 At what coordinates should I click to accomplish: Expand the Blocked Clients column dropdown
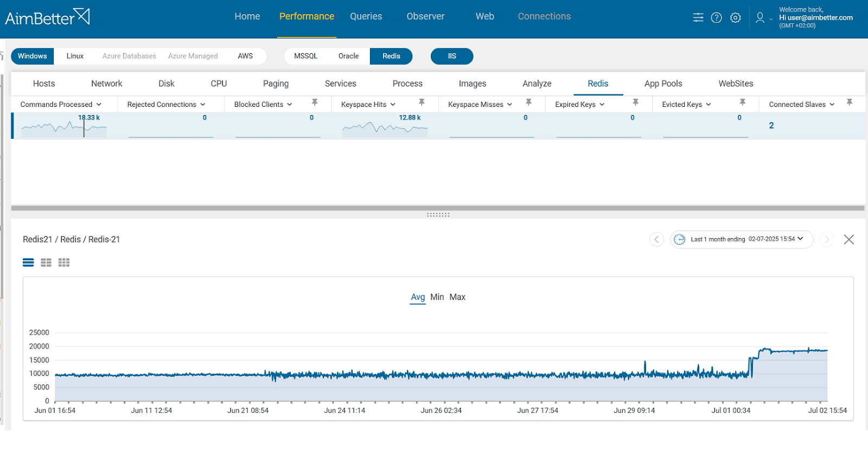(290, 105)
